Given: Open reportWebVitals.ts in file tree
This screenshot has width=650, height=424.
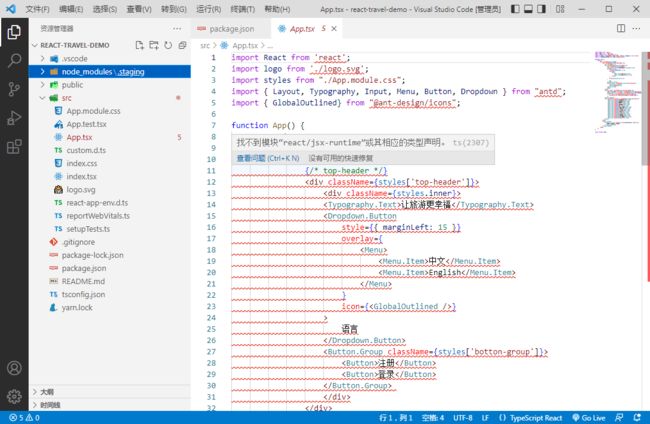Looking at the screenshot, I should 110,216.
